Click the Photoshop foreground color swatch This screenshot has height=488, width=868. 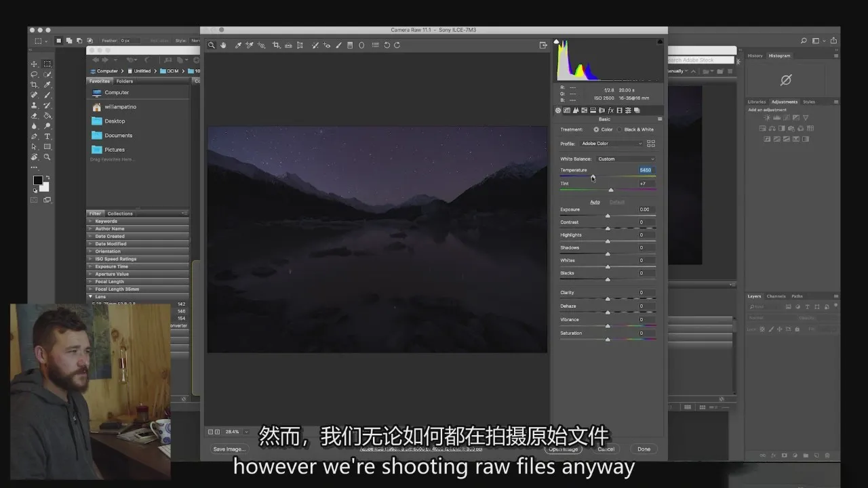click(38, 180)
